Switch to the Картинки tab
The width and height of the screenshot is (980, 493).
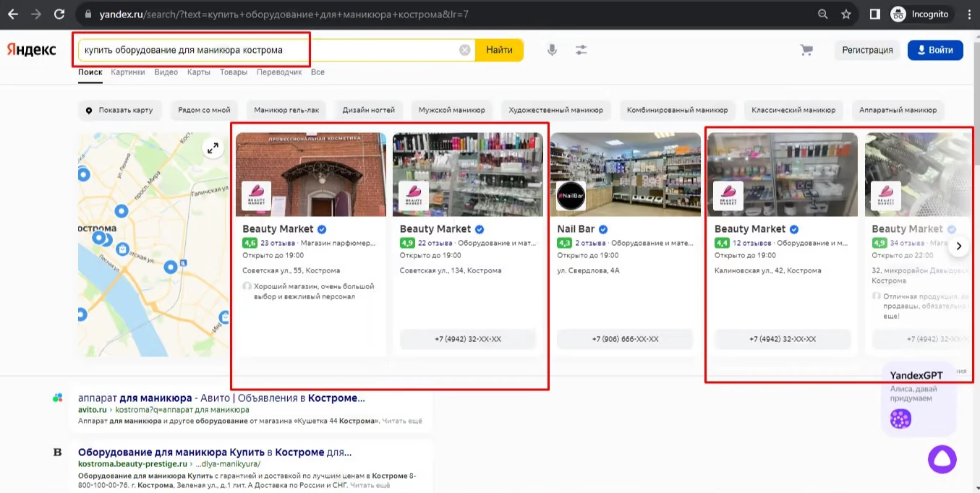click(x=128, y=72)
